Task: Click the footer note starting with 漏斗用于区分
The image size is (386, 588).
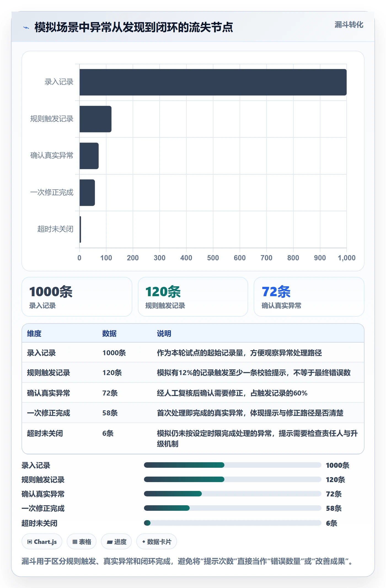Action: click(x=187, y=561)
